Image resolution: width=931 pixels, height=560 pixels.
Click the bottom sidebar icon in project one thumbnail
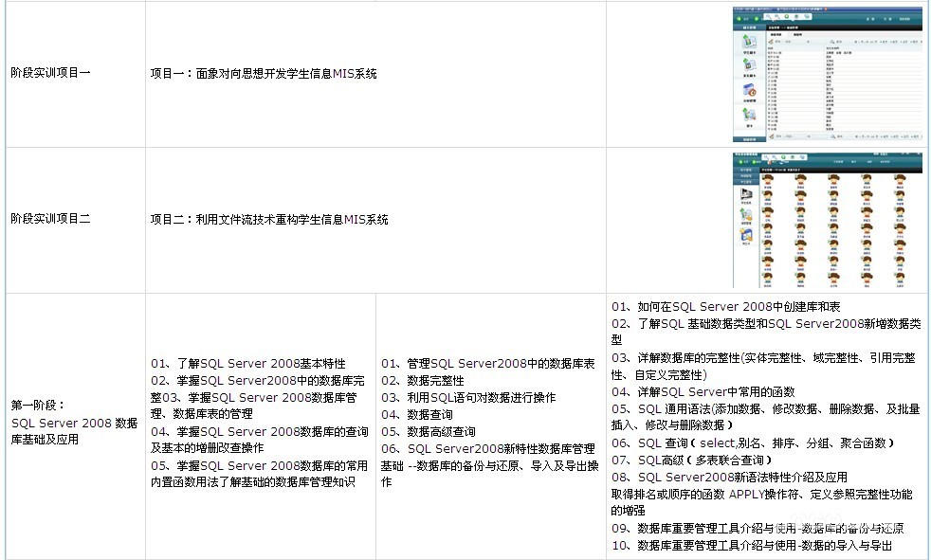[x=749, y=115]
